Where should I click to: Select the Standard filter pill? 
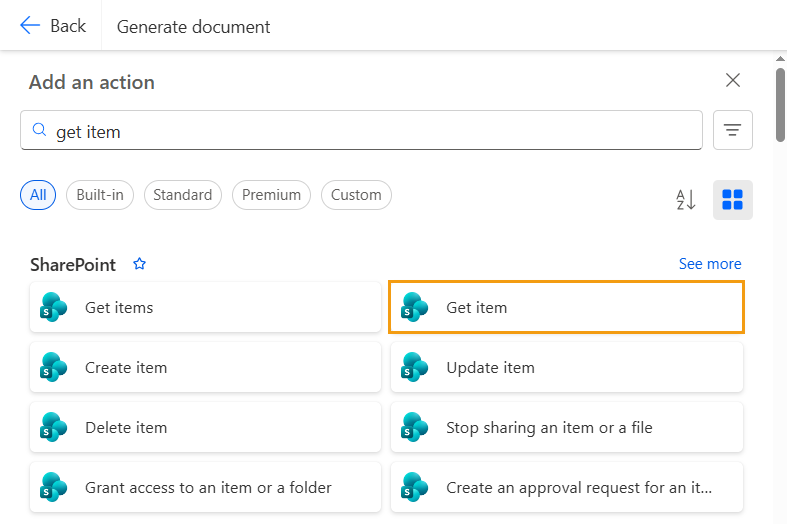point(183,195)
